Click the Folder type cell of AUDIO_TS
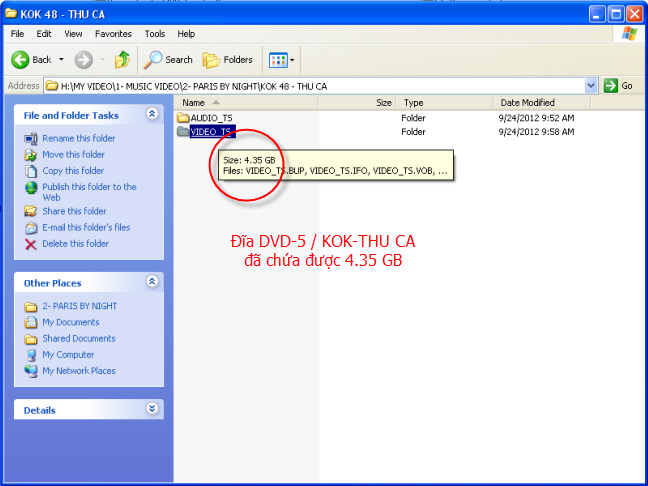This screenshot has width=648, height=486. point(413,118)
